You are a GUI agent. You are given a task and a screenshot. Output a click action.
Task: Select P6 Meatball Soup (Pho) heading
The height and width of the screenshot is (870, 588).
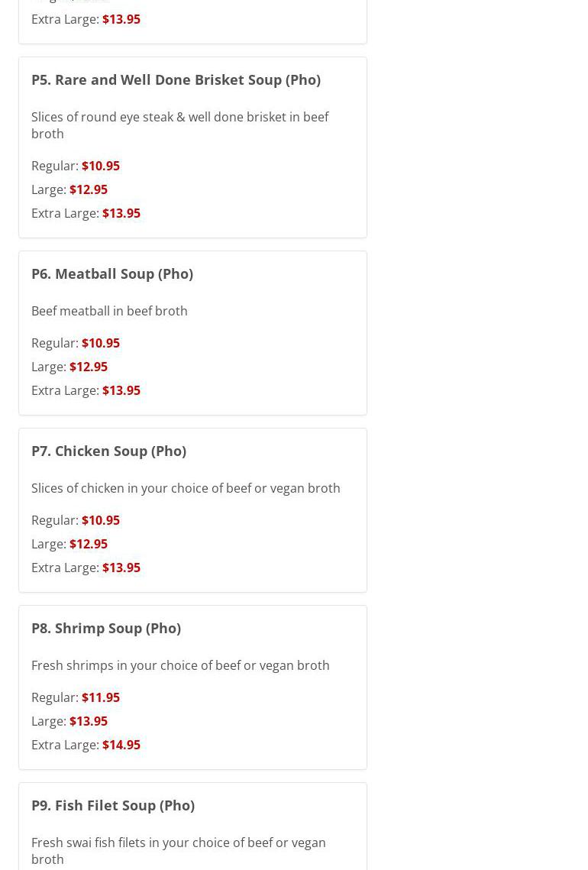click(112, 274)
